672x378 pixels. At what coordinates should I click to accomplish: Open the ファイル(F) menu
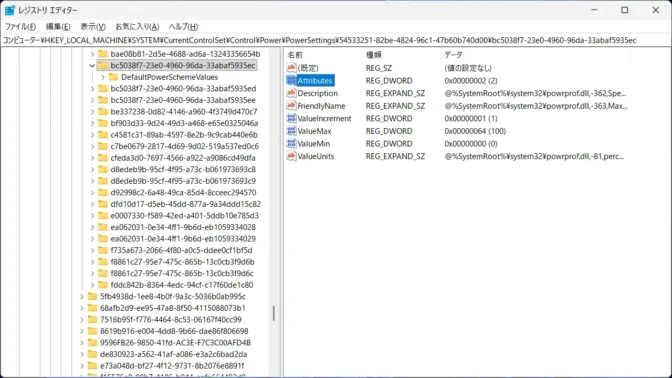pos(20,27)
